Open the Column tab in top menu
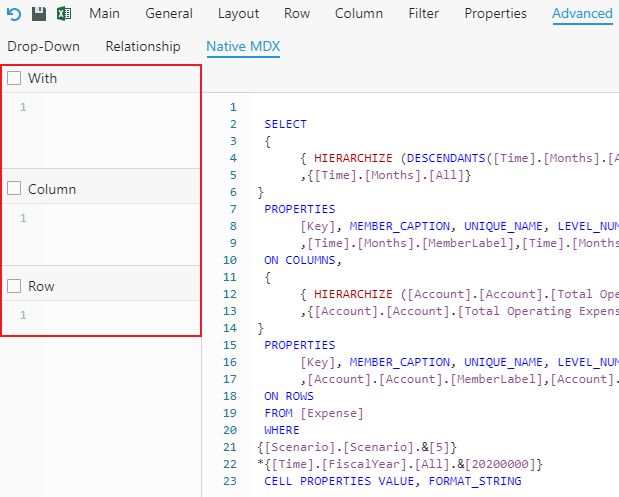The image size is (619, 497). 359,14
